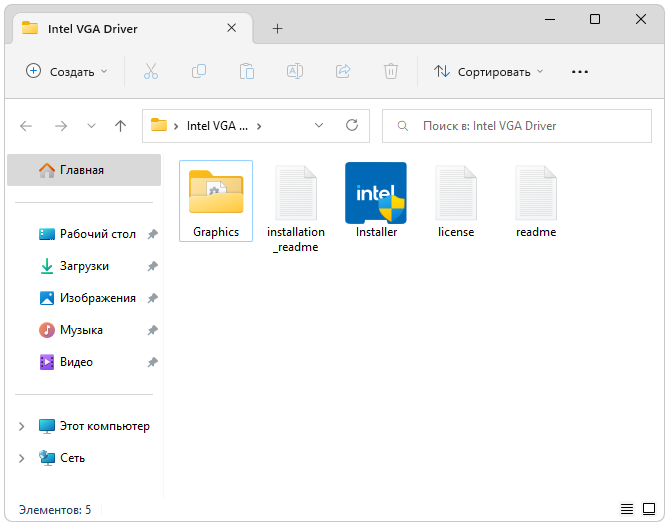The width and height of the screenshot is (669, 525).
Task: Open Рабочий стол in sidebar
Action: pos(98,234)
